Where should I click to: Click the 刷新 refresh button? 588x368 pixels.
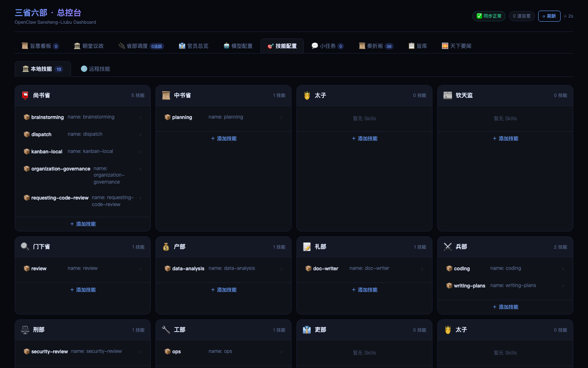click(549, 16)
